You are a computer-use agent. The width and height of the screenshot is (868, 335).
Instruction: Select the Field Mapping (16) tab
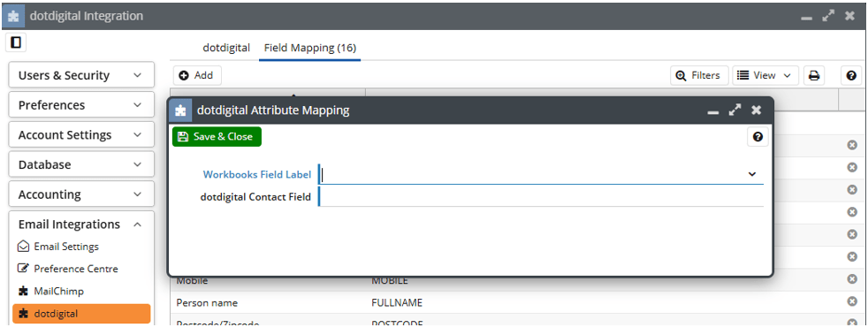310,48
